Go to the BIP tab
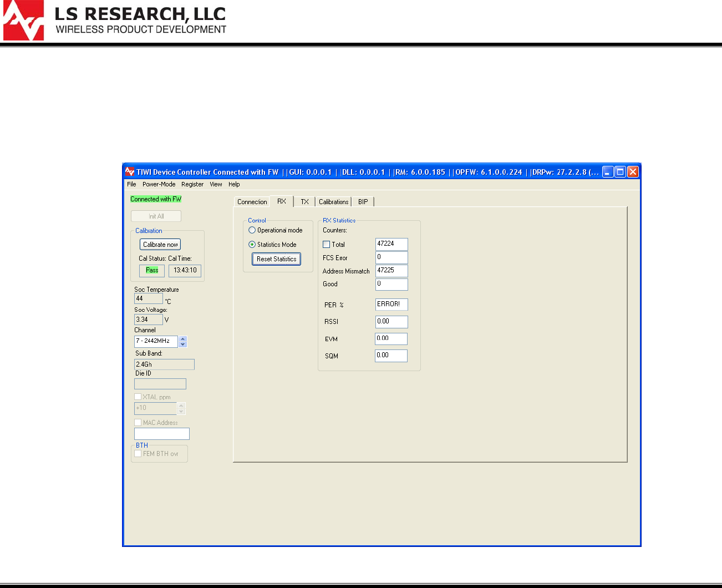This screenshot has height=588, width=722. [363, 202]
